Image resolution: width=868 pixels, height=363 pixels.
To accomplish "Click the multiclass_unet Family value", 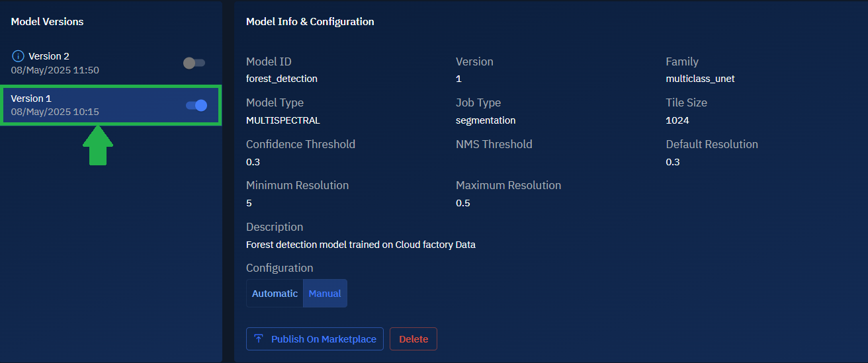I will coord(700,79).
